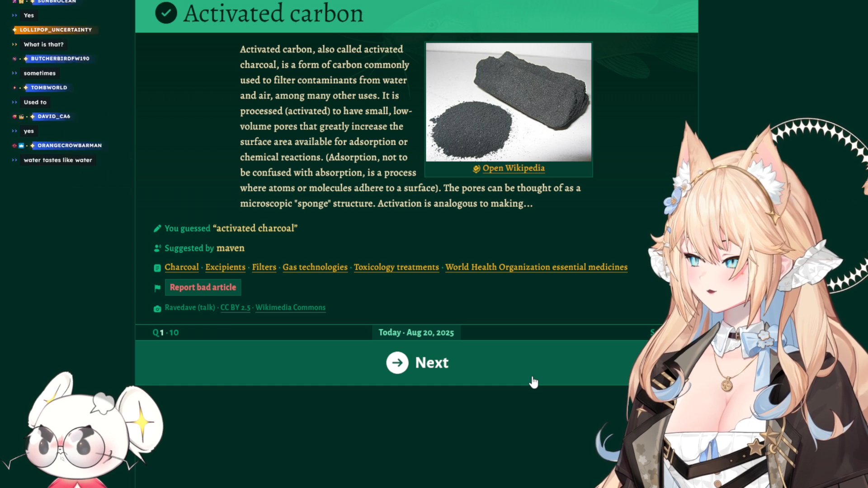Visit Toxicology treatments category link
Viewport: 868px width, 488px height.
(396, 267)
